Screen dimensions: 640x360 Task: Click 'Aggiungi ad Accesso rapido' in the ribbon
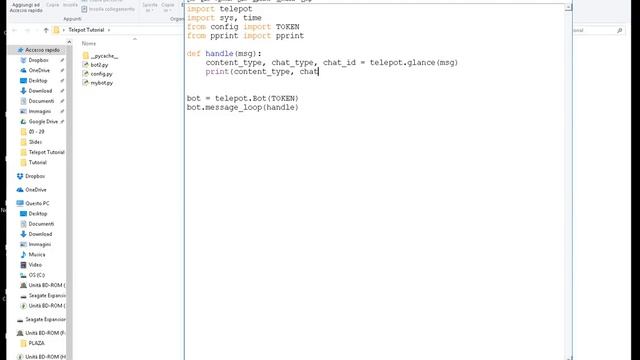(26, 7)
